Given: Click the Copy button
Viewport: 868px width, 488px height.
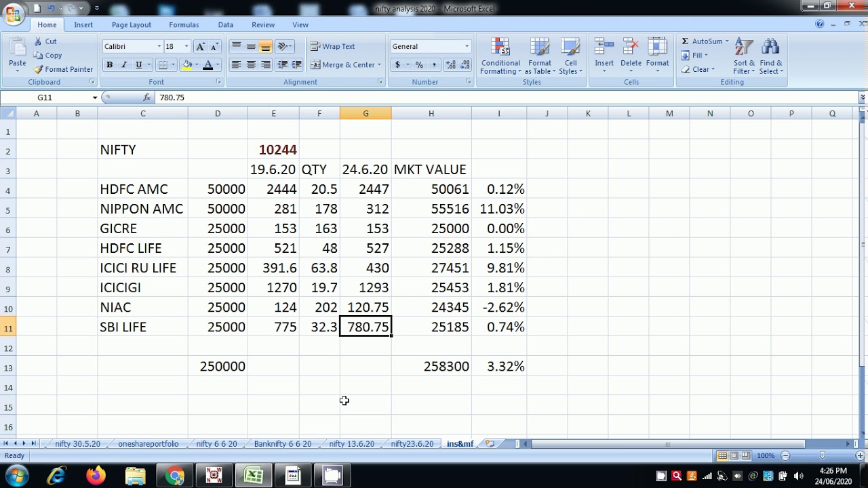Looking at the screenshot, I should (47, 56).
